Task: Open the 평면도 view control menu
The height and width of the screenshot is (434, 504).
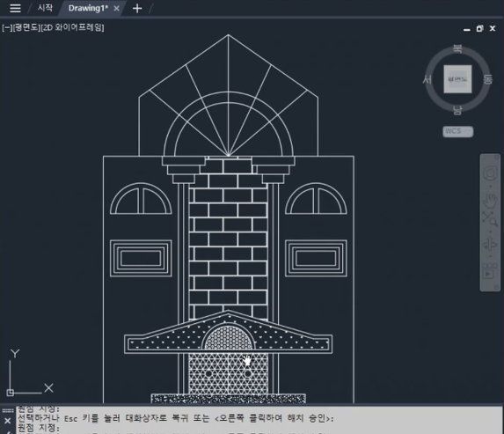Action: coord(26,27)
